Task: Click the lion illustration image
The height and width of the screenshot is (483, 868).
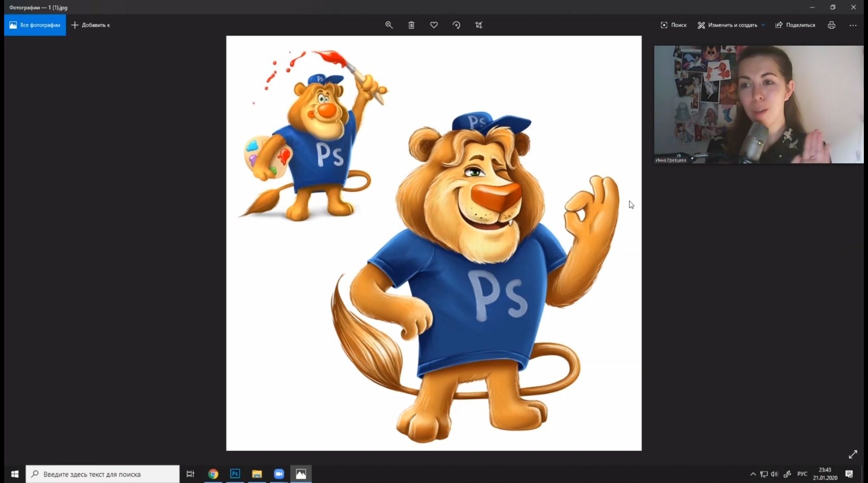Action: click(x=434, y=243)
